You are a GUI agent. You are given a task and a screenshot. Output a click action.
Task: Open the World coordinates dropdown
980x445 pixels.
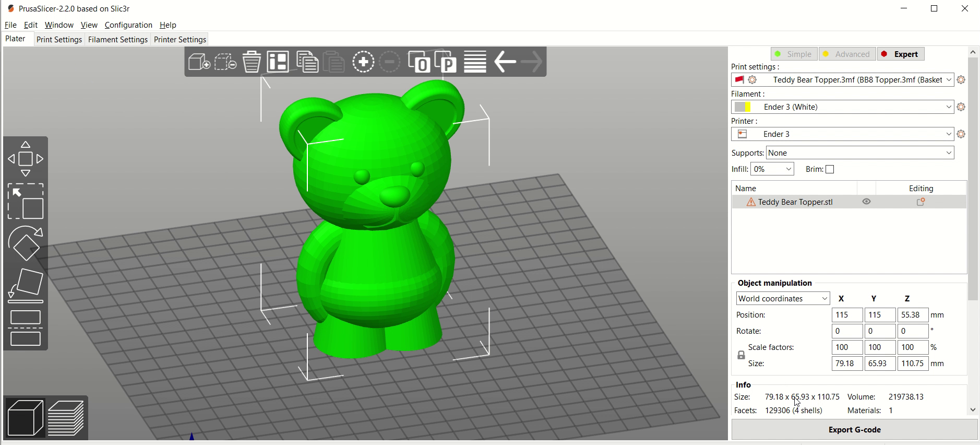point(783,298)
